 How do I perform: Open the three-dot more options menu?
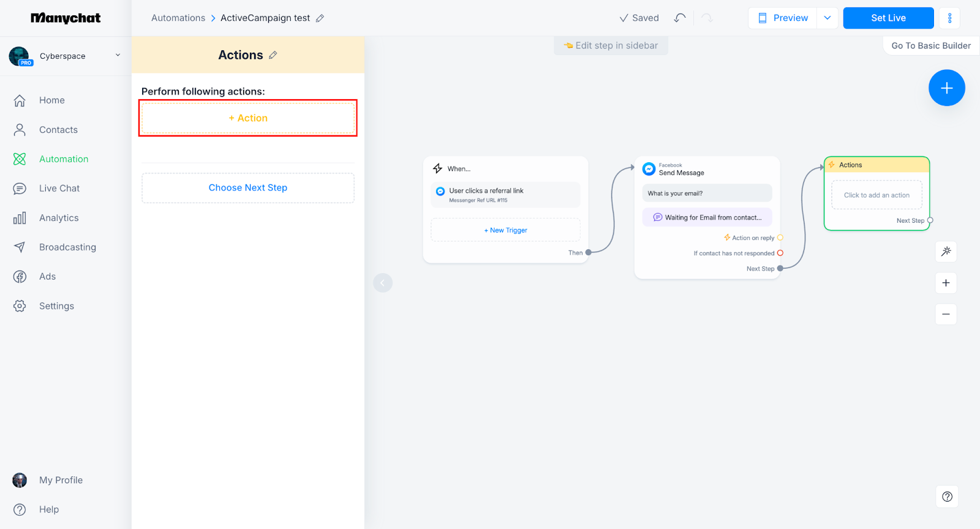[x=950, y=18]
